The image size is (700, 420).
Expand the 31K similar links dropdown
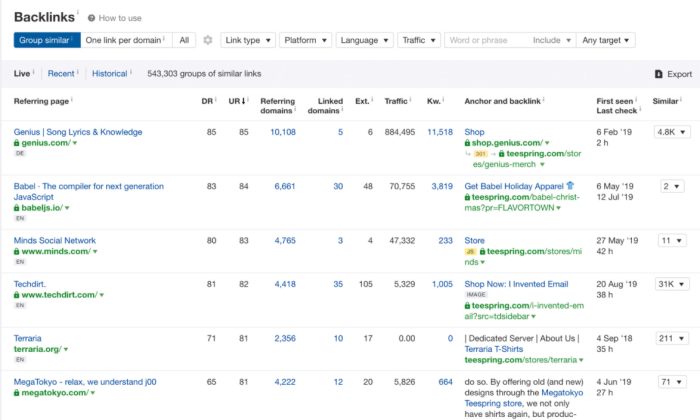click(671, 284)
